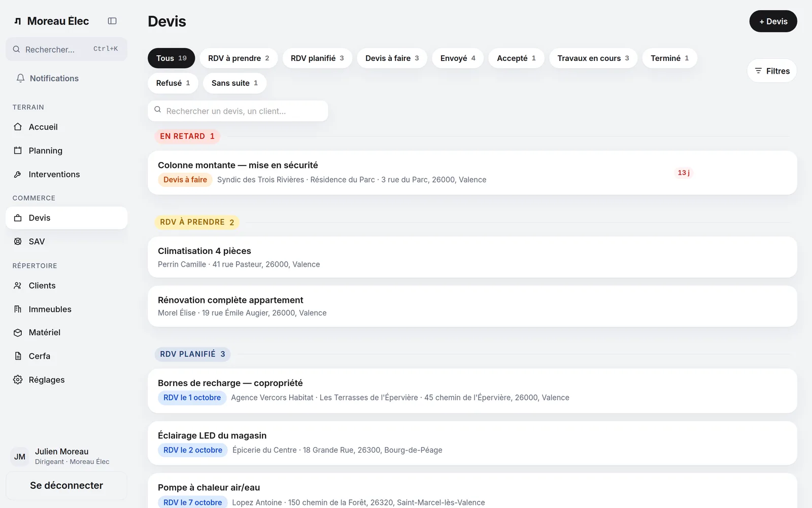Collapse the sidebar with the panel icon
The image size is (812, 508).
point(112,21)
